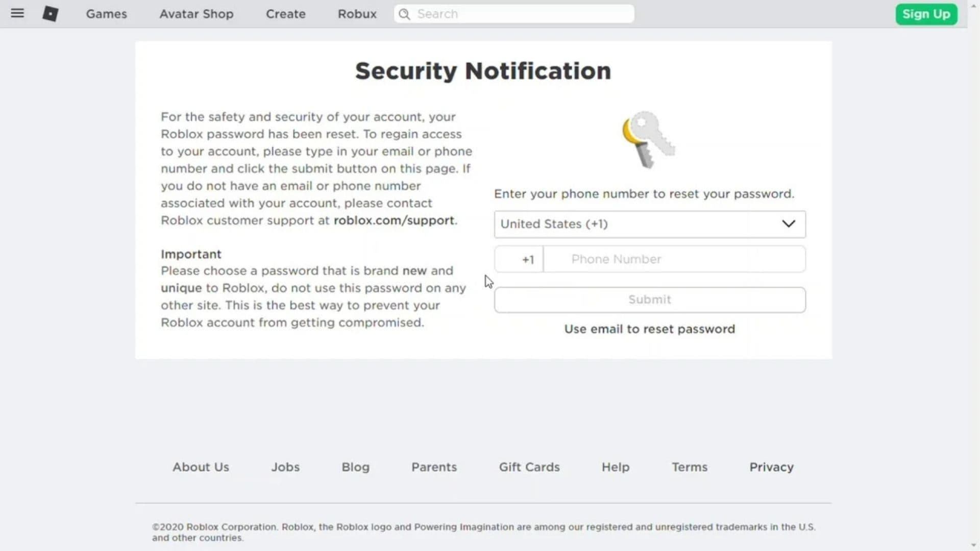Open the Robux page
The image size is (980, 551).
(x=357, y=14)
